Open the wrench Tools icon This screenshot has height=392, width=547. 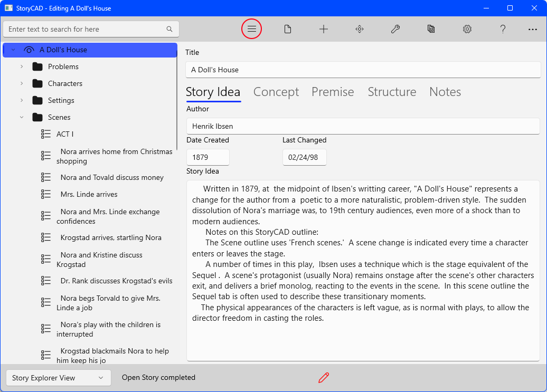[x=395, y=29]
